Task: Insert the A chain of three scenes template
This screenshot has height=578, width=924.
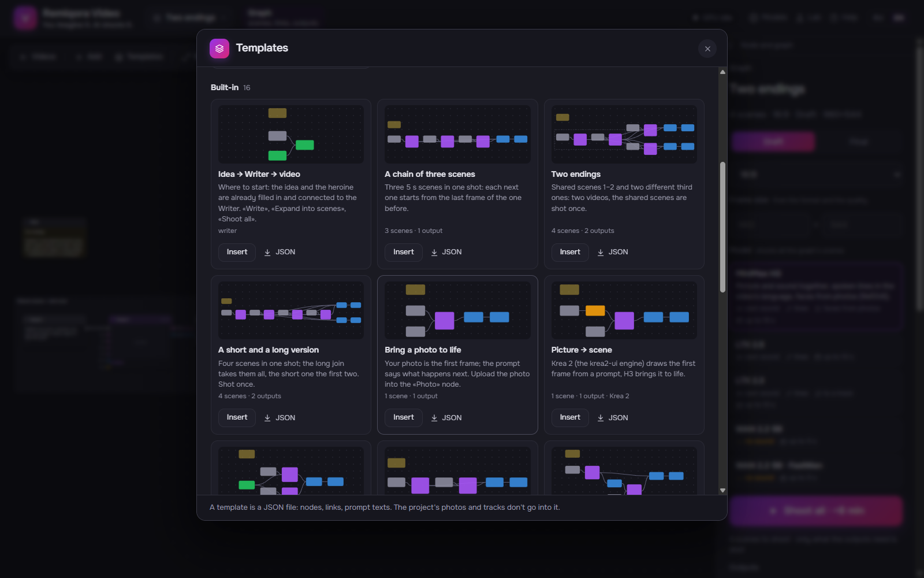Action: tap(404, 252)
